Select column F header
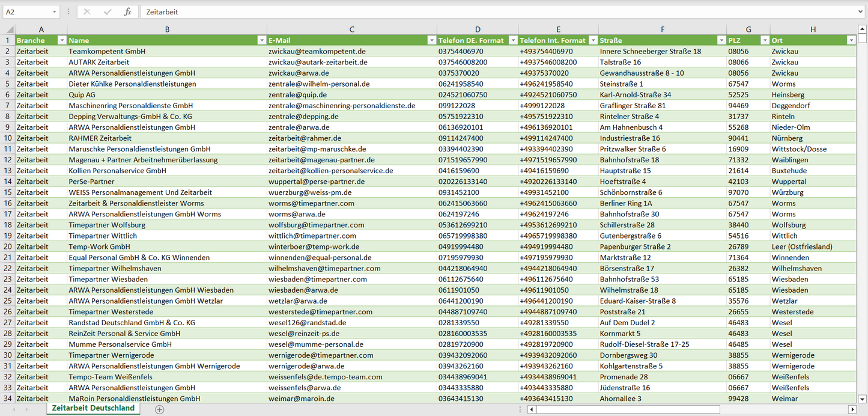This screenshot has width=868, height=416. click(662, 29)
